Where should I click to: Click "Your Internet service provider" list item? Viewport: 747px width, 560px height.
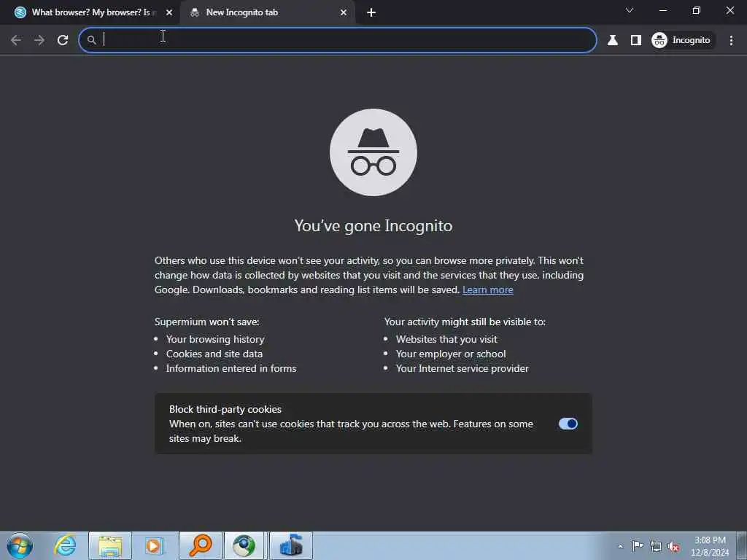tap(462, 368)
